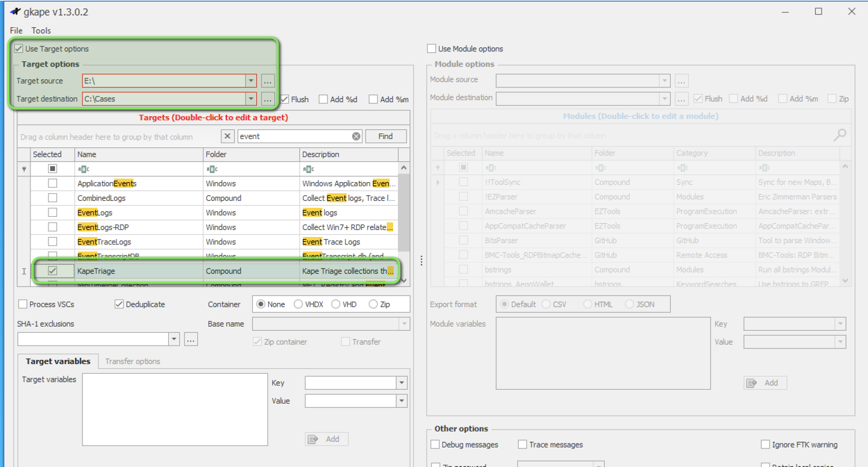Open the Module variables Key dropdown
The height and width of the screenshot is (467, 868).
coord(840,324)
